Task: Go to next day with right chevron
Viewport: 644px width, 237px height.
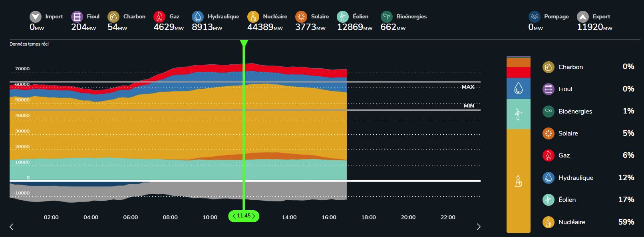Action: pos(479,227)
